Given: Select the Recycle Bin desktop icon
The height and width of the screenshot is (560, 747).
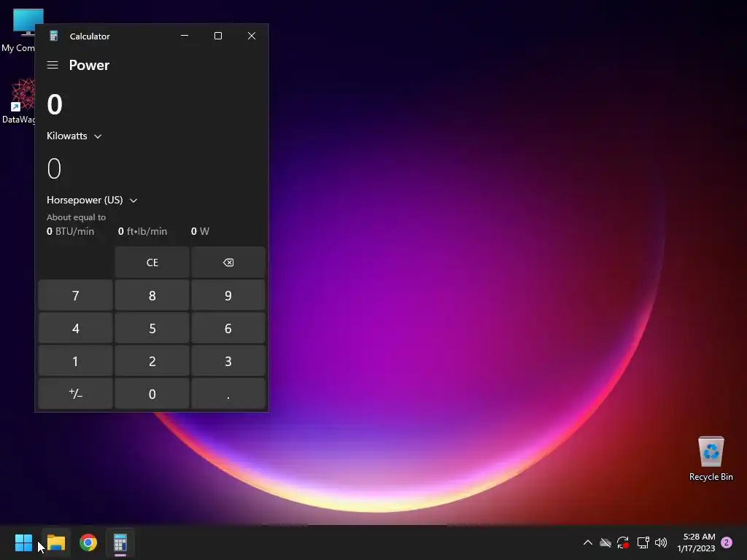Looking at the screenshot, I should coord(711,459).
